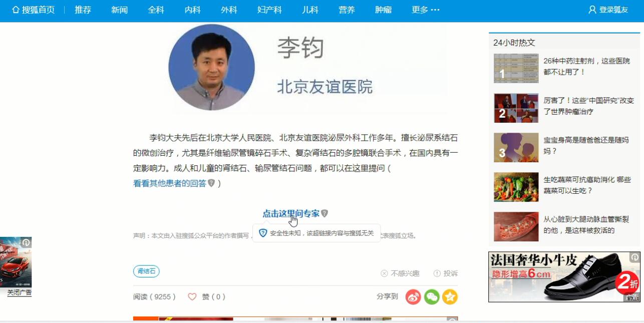Click the 不感兴趣 not-interested icon
This screenshot has width=644, height=323.
pyautogui.click(x=384, y=273)
